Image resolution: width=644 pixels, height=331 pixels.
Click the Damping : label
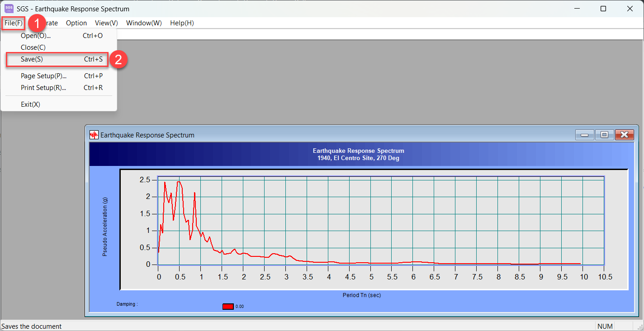click(127, 304)
